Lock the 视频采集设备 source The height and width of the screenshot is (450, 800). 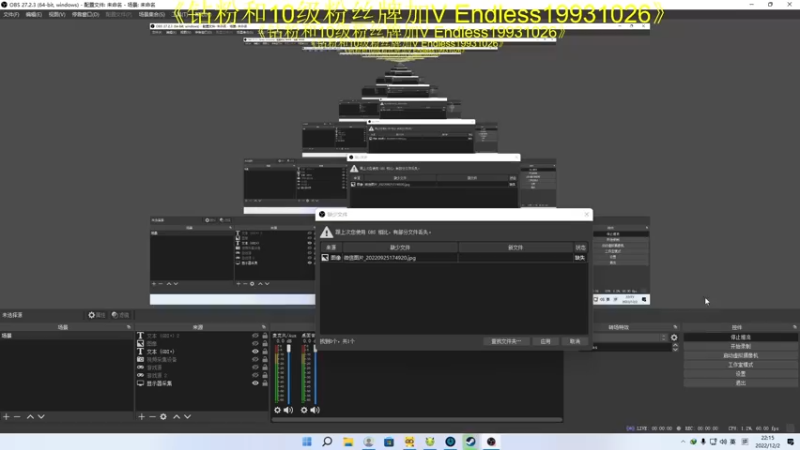tap(265, 360)
